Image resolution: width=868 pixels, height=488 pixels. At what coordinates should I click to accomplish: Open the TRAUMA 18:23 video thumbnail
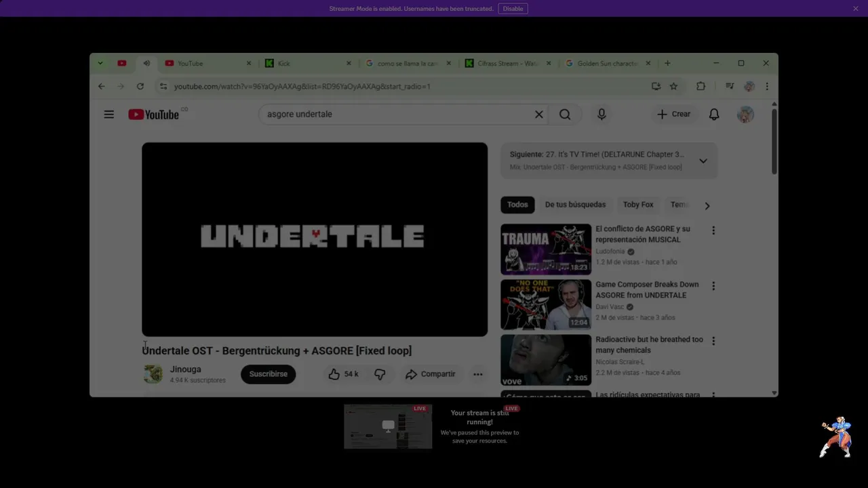point(546,249)
